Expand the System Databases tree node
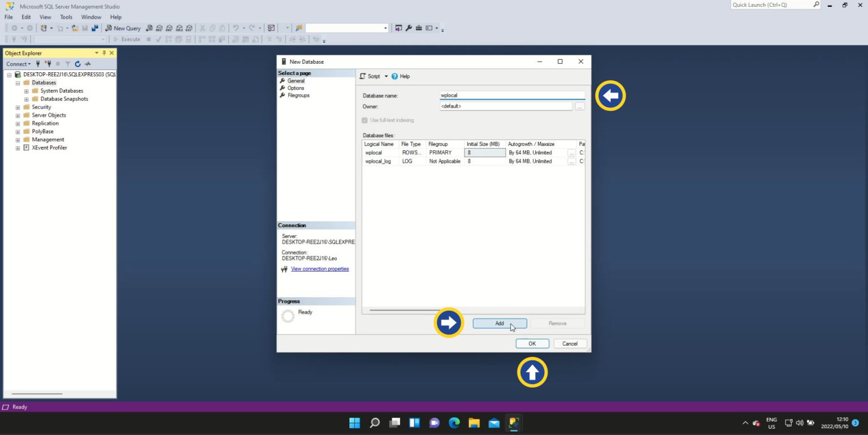Image resolution: width=868 pixels, height=435 pixels. click(26, 90)
